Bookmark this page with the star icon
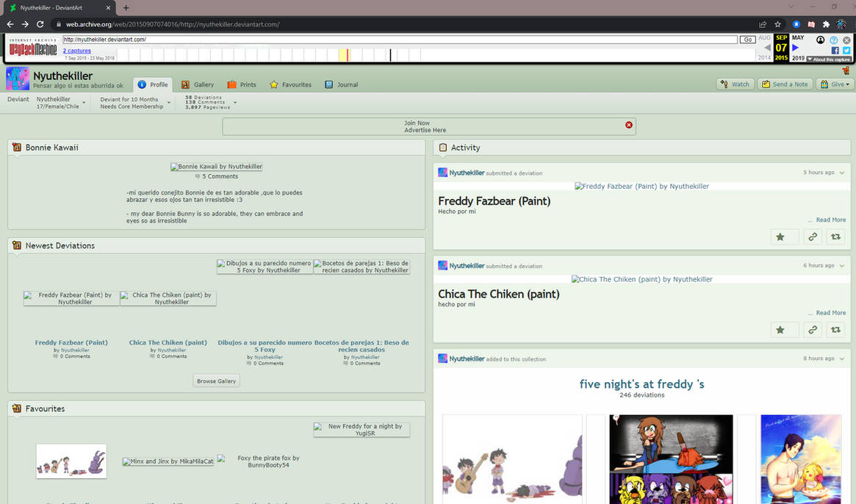856x504 pixels. pos(777,24)
